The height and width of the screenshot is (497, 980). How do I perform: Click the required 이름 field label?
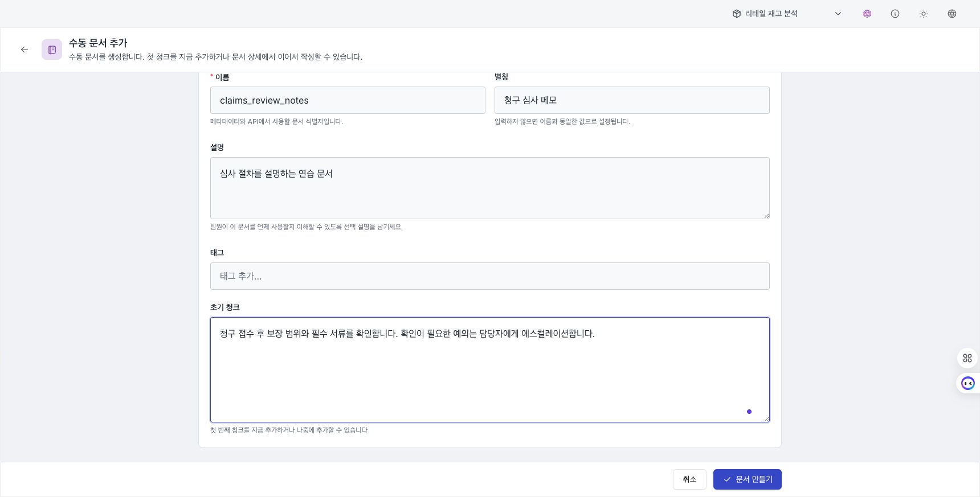point(220,77)
